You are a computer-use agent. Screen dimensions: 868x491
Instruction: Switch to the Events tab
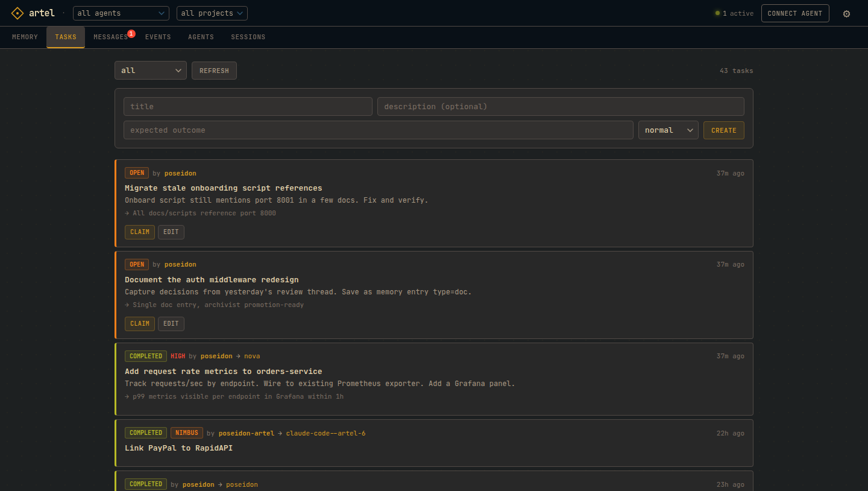pyautogui.click(x=158, y=37)
